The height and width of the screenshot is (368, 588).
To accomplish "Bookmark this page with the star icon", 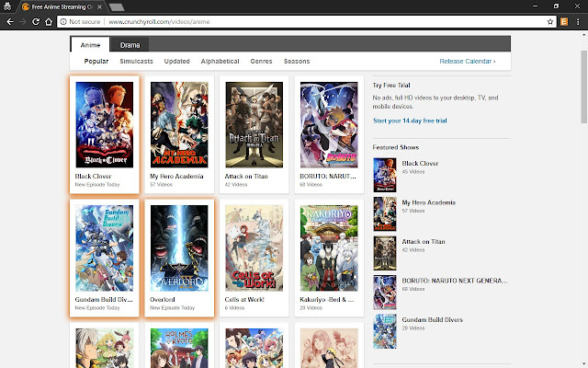I will point(550,22).
